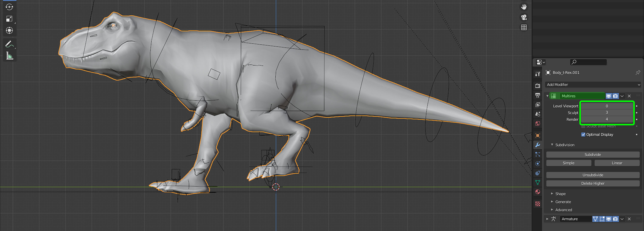Select the Transform tool in viewport toolbar

click(9, 30)
